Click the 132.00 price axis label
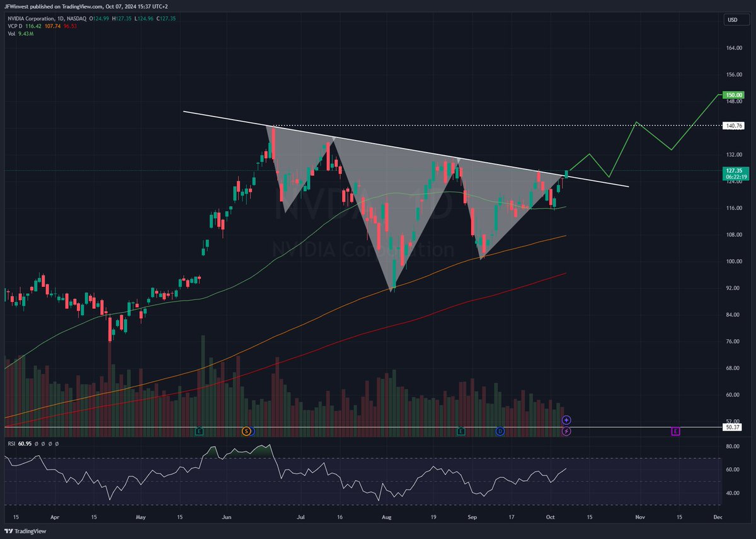Screen dimensions: 756x539 pos(734,154)
